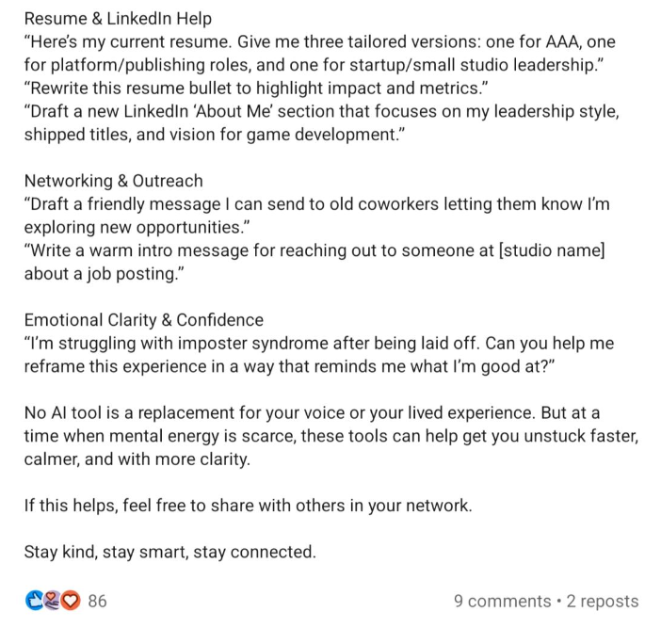Select the "Networking & Outreach" heading
Screen dimensions: 661x644
pos(113,181)
